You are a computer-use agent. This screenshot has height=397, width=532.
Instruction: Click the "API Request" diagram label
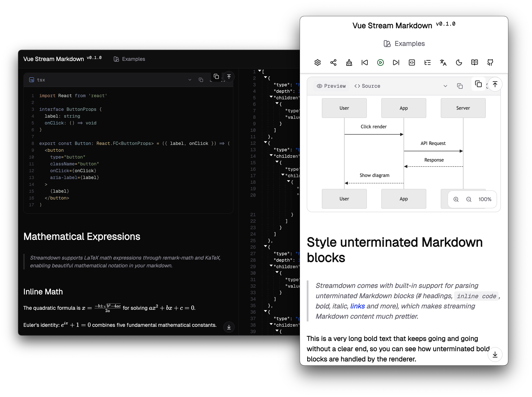pos(433,143)
